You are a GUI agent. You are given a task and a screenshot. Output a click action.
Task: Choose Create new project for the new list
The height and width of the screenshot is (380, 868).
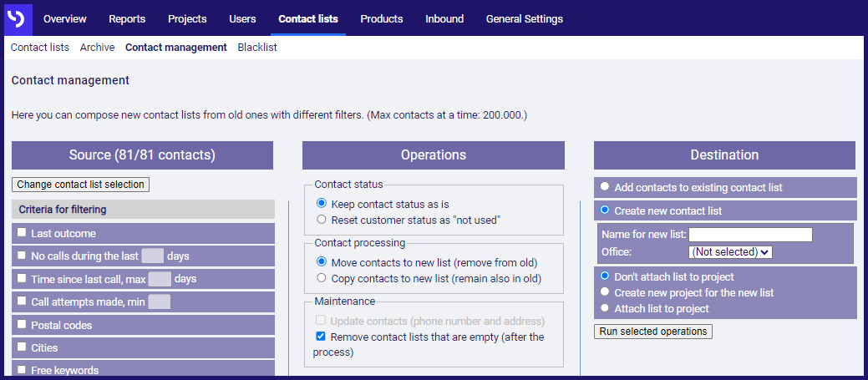tap(605, 291)
